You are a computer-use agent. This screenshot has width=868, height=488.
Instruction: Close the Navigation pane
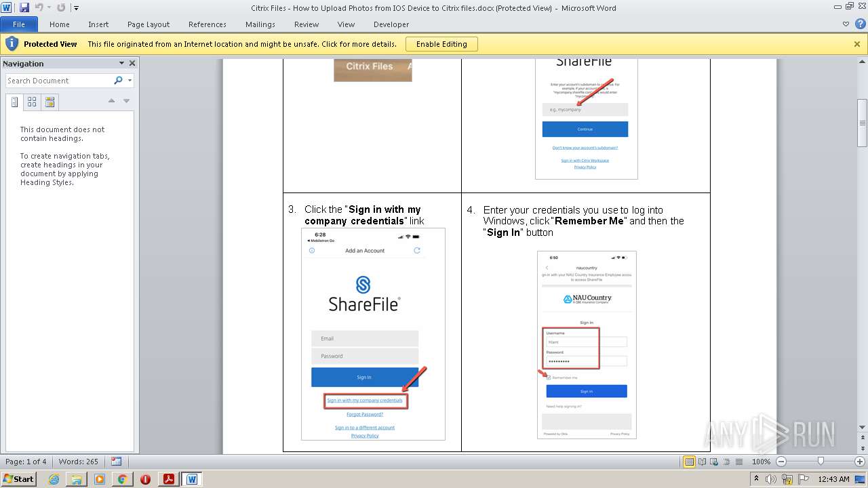(132, 63)
